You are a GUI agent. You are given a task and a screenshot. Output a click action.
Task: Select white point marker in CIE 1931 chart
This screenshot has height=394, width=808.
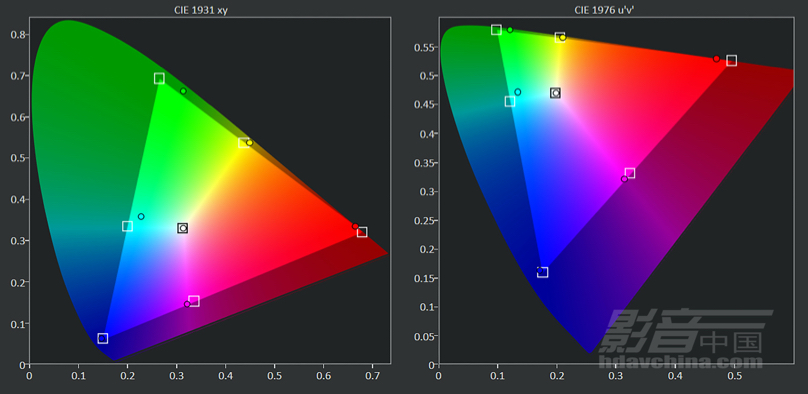tap(182, 228)
